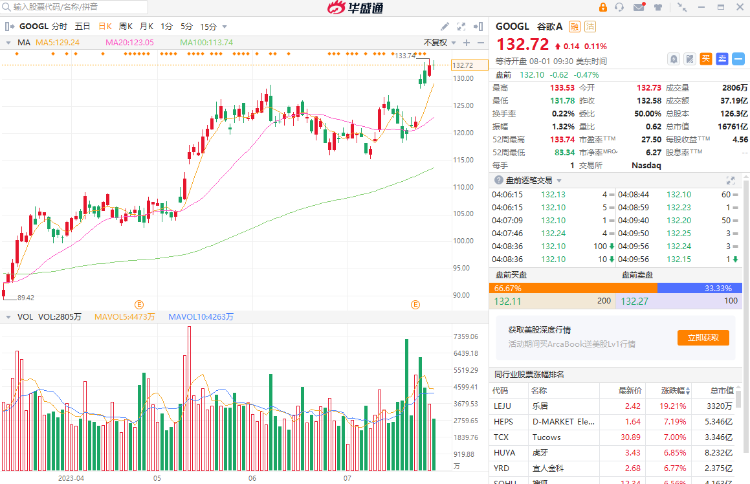Image resolution: width=750 pixels, height=484 pixels.
Task: Open the VOL indicator dropdown triangle
Action: tap(8, 317)
